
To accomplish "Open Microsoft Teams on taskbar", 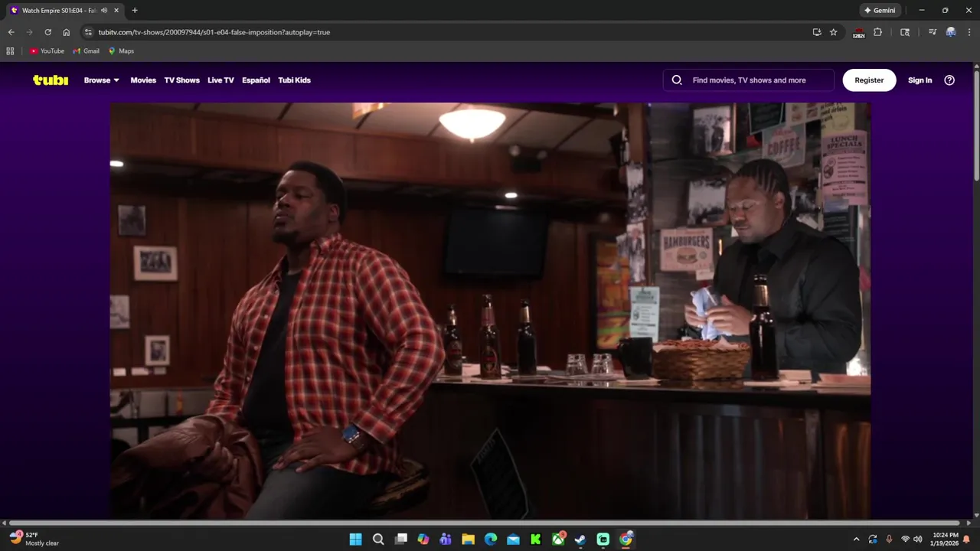I will (446, 540).
